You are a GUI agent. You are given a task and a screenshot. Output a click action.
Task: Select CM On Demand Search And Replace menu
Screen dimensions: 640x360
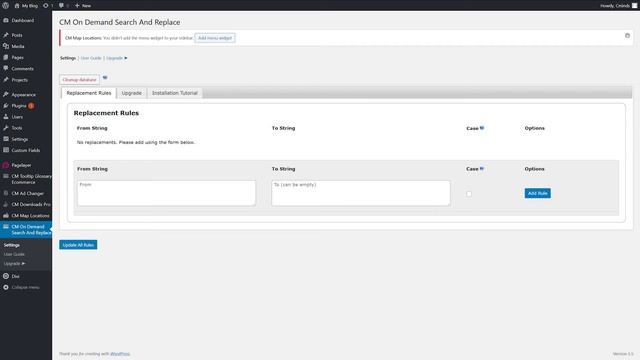click(26, 229)
